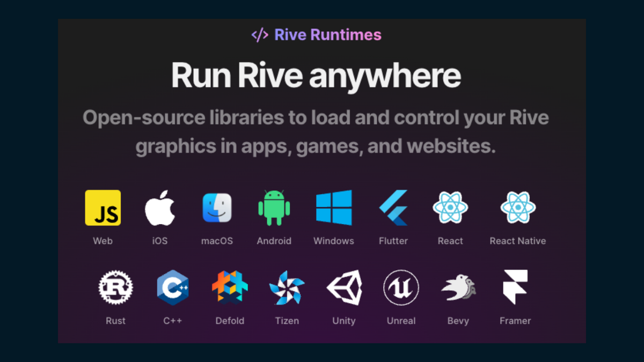Screen dimensions: 644x362
Task: Click the blue Windows logo icon
Action: click(x=334, y=208)
